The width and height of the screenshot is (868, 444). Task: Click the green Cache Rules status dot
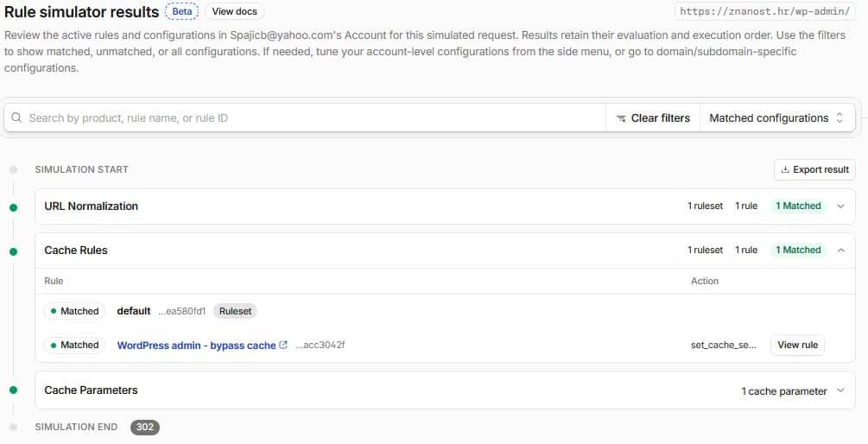point(13,252)
